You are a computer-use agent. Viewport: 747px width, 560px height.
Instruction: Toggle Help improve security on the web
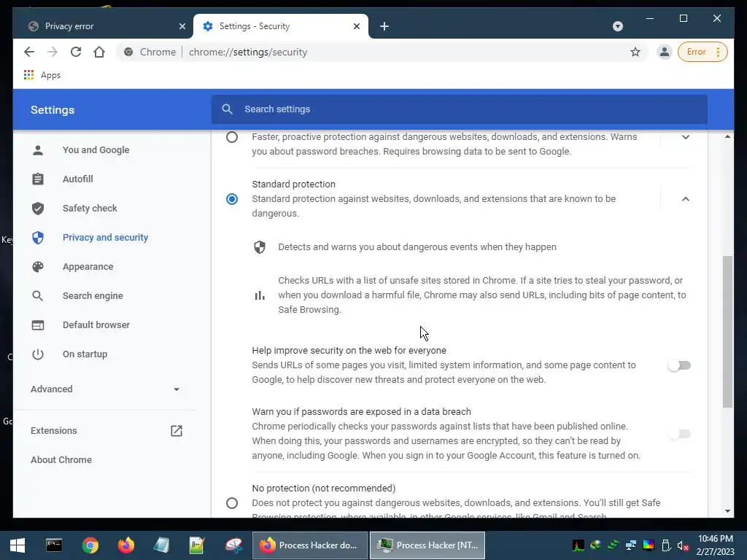(x=679, y=365)
